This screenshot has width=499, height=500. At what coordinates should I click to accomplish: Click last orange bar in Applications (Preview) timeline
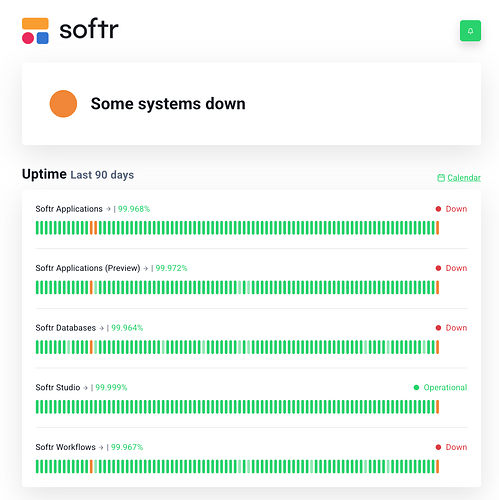click(x=437, y=287)
